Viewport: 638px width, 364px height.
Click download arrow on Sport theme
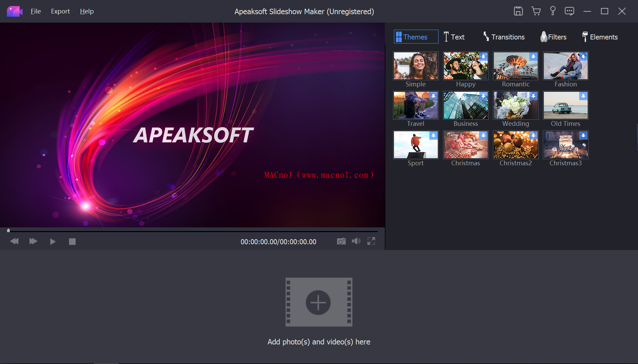(x=433, y=136)
